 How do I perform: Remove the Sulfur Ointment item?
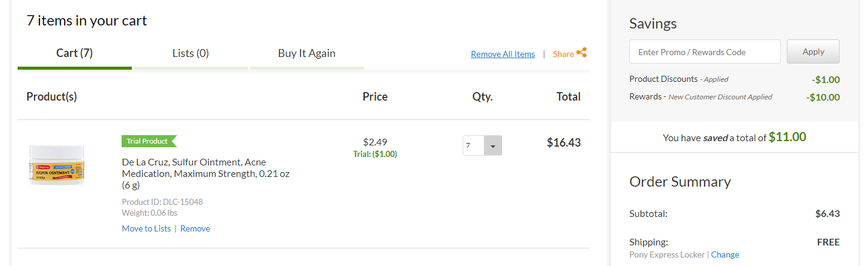195,228
